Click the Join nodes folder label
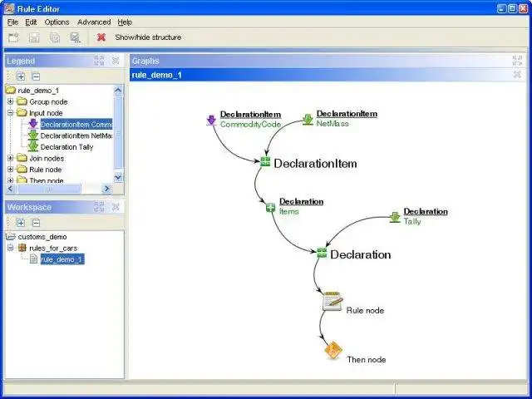 pyautogui.click(x=47, y=159)
